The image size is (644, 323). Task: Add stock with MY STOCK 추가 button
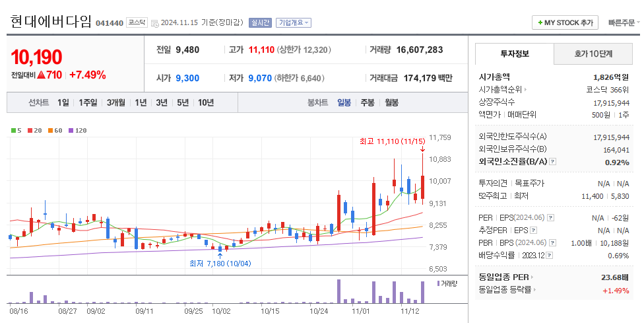pos(565,22)
